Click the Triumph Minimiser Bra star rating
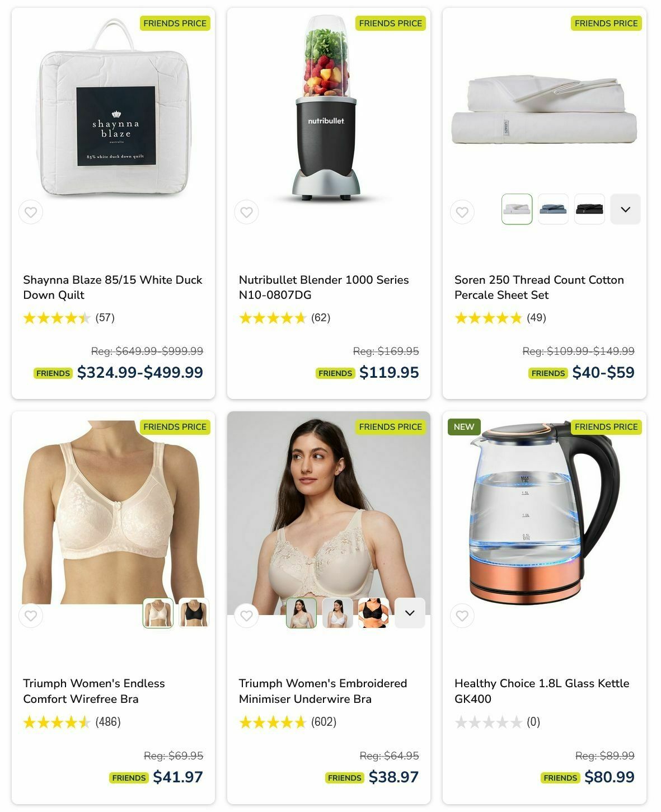 click(273, 722)
